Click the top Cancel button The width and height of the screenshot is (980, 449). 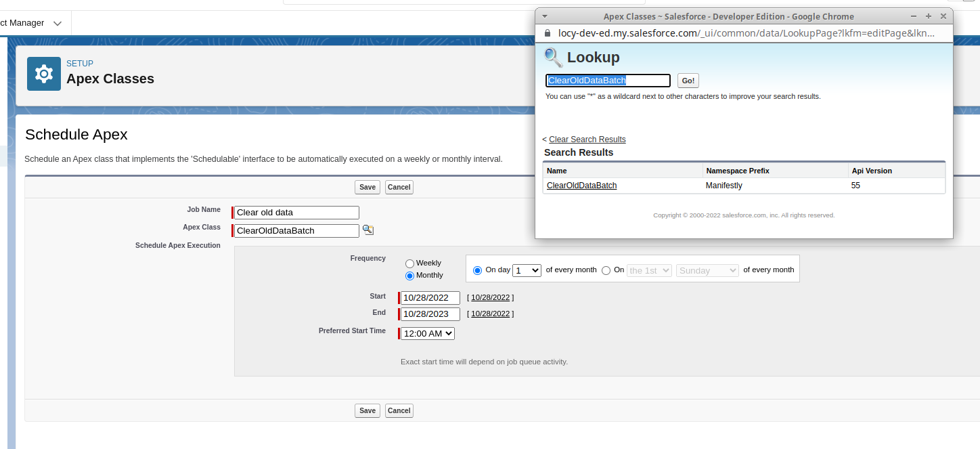click(399, 187)
